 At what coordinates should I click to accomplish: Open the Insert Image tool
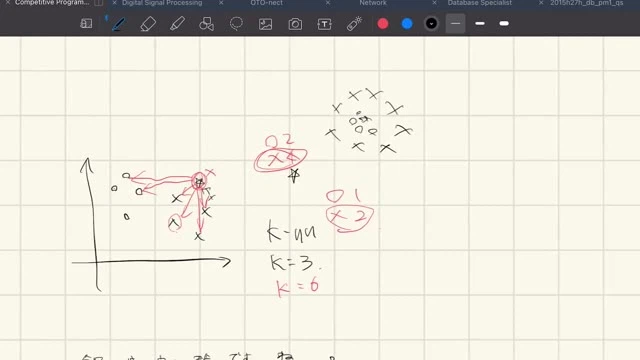coord(266,24)
